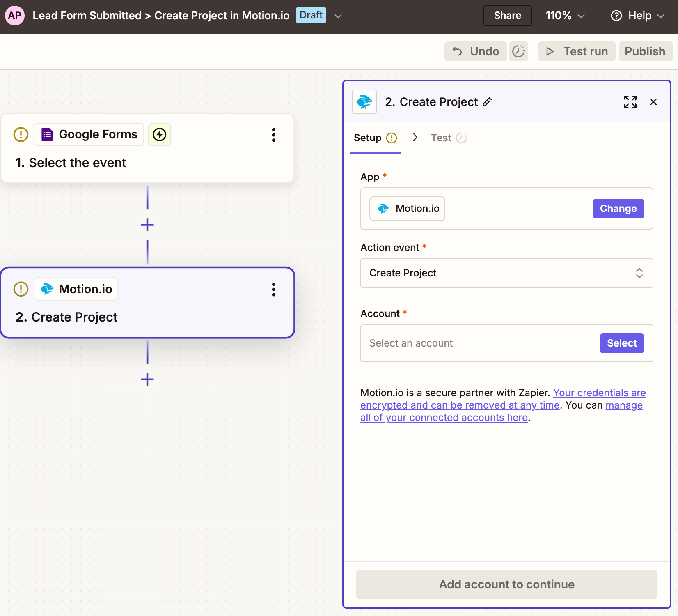This screenshot has width=678, height=616.
Task: Open Motion.io step options menu
Action: (x=274, y=289)
